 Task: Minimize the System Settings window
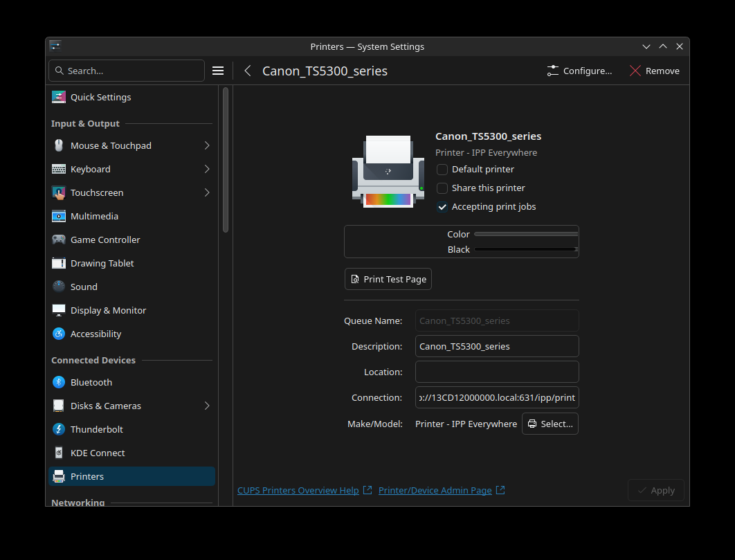646,46
